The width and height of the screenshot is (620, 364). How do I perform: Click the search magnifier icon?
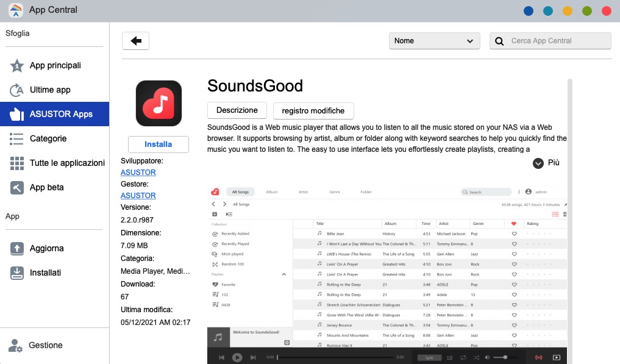pos(499,41)
